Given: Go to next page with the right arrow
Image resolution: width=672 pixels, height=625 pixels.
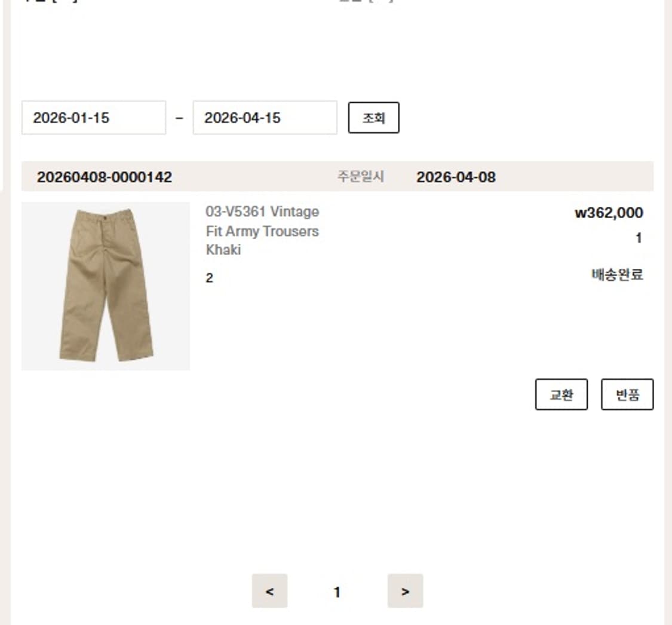Looking at the screenshot, I should (406, 591).
